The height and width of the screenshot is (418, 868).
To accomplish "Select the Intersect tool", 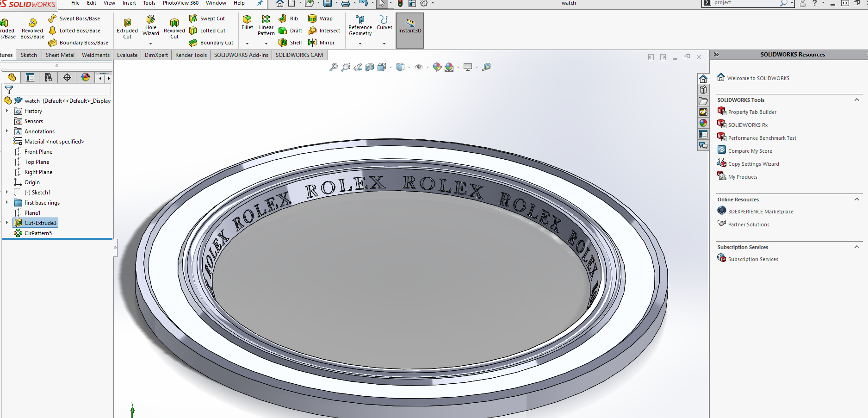I will [x=324, y=31].
